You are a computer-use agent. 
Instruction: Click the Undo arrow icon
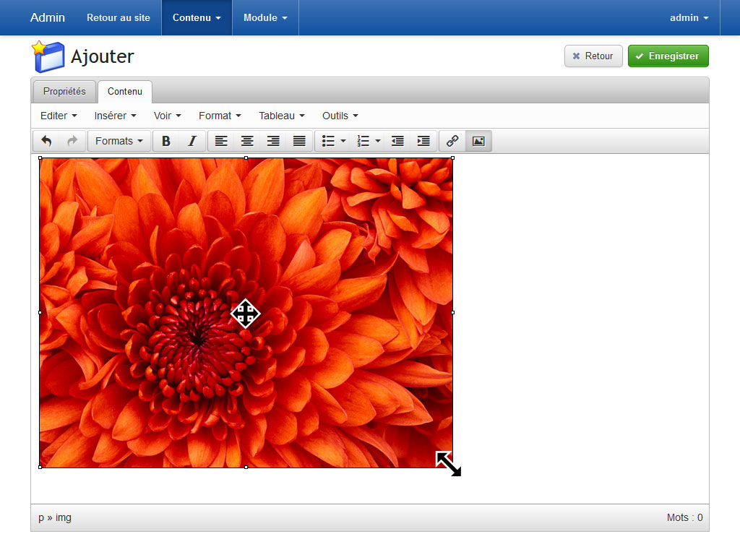point(46,141)
